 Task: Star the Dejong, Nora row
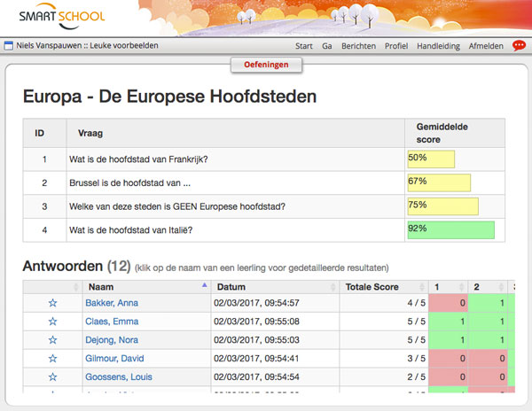click(52, 339)
